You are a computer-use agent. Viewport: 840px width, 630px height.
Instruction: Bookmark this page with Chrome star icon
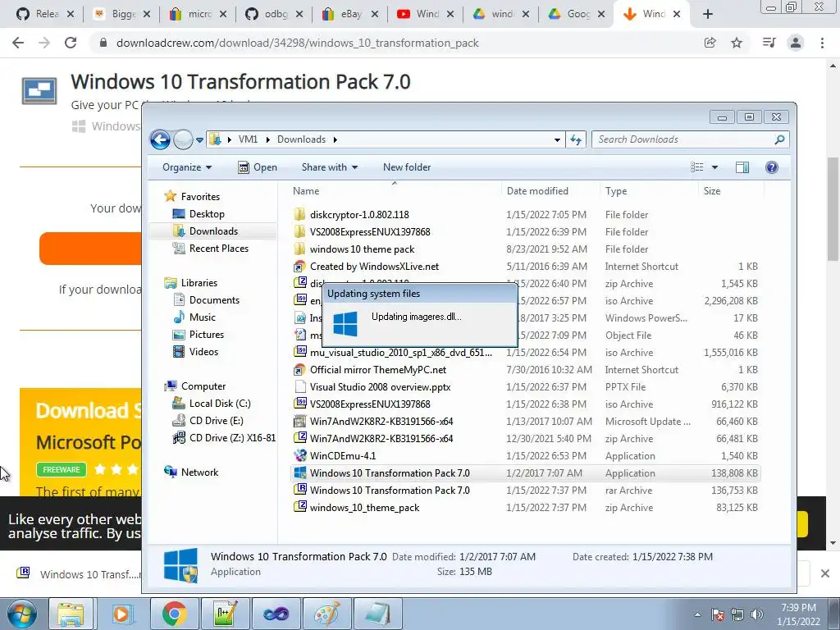[x=737, y=43]
